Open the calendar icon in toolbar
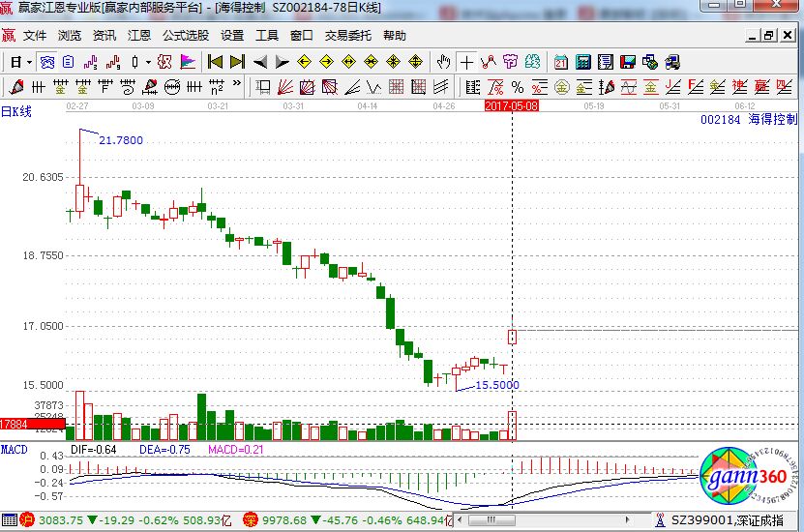Viewport: 804px width, 532px height. point(561,62)
